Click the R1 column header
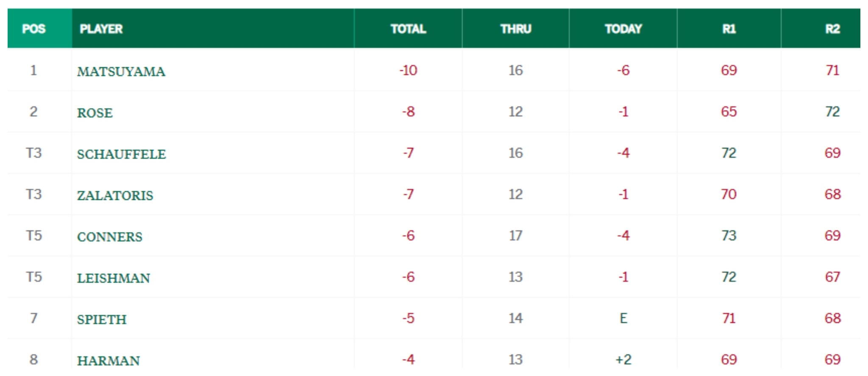This screenshot has width=868, height=376. tap(729, 29)
